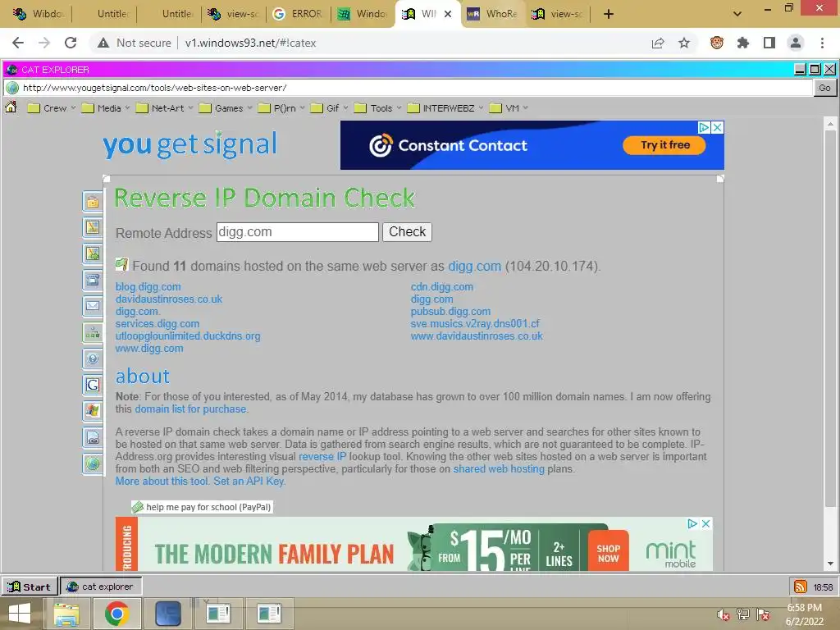Follow the shared web hosting link
Screen dimensions: 840x630
pos(499,468)
